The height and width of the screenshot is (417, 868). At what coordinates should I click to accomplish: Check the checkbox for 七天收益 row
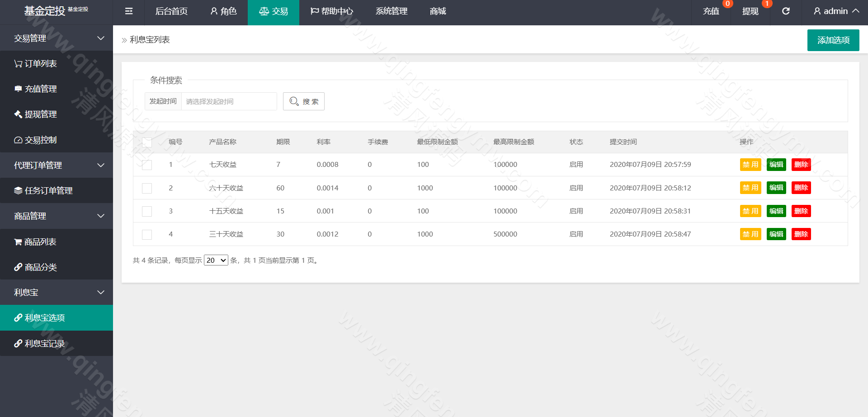[x=147, y=165]
